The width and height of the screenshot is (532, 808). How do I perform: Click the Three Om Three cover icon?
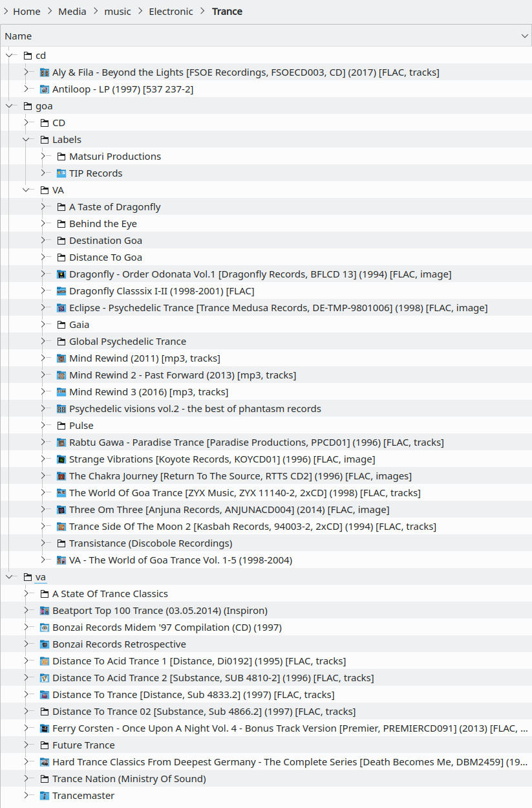[x=61, y=510]
